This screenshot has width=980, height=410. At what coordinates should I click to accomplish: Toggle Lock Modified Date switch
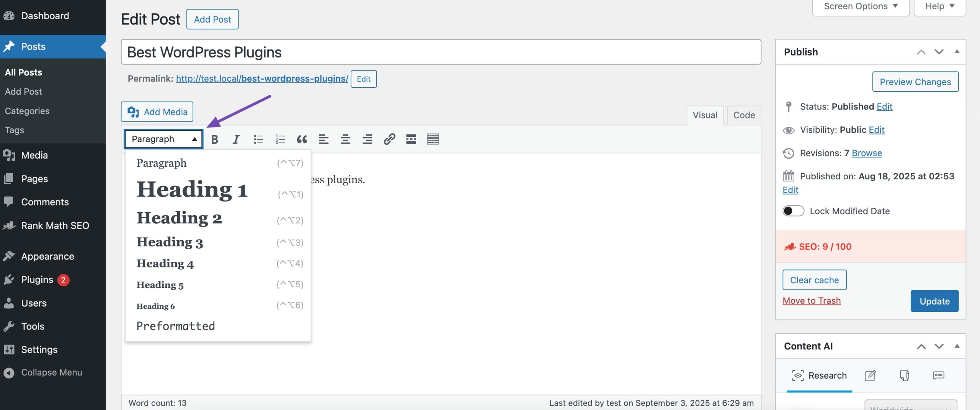click(793, 211)
